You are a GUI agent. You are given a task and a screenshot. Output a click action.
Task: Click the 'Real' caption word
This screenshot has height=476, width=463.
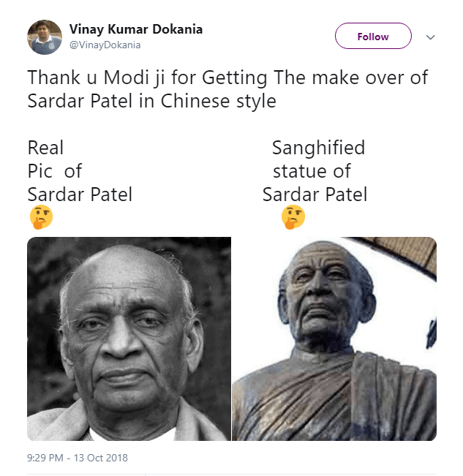45,148
